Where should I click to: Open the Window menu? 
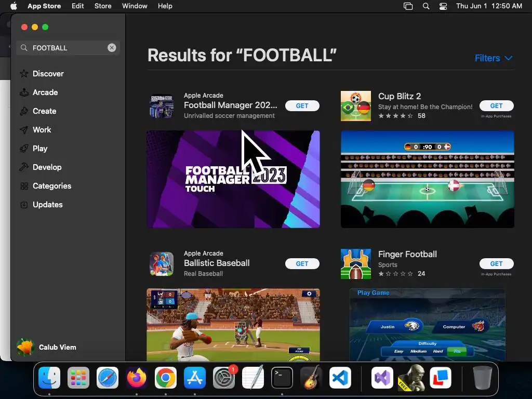coord(135,6)
